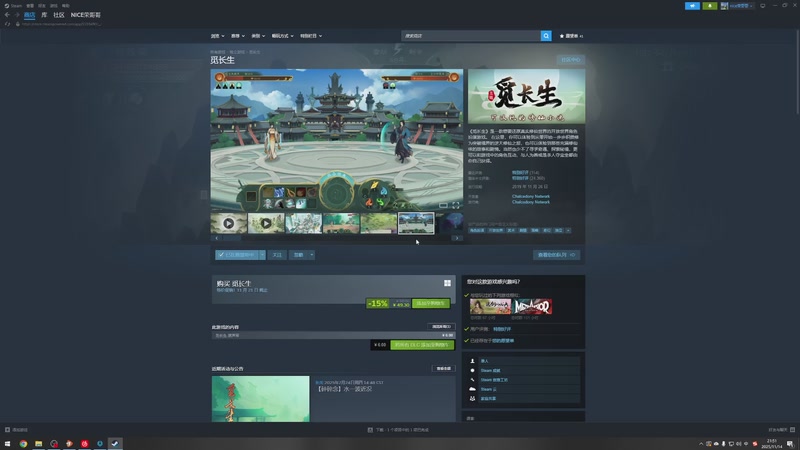Click the Steam taskbar icon
Viewport: 800px width, 450px height.
115,443
